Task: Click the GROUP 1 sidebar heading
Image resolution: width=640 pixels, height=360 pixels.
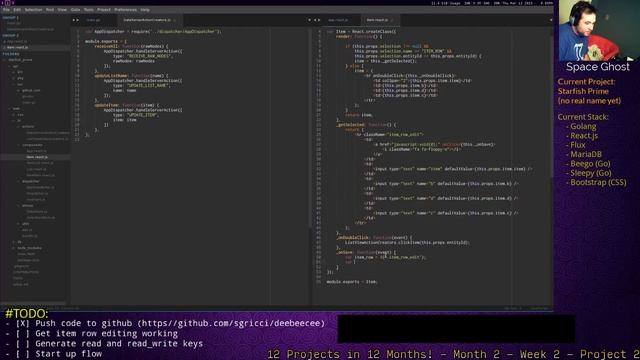Action: pos(11,18)
